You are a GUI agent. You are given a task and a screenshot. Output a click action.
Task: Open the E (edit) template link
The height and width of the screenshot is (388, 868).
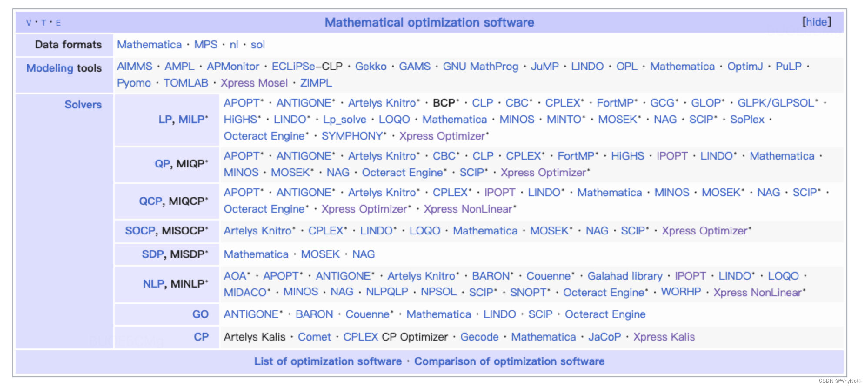click(x=58, y=23)
